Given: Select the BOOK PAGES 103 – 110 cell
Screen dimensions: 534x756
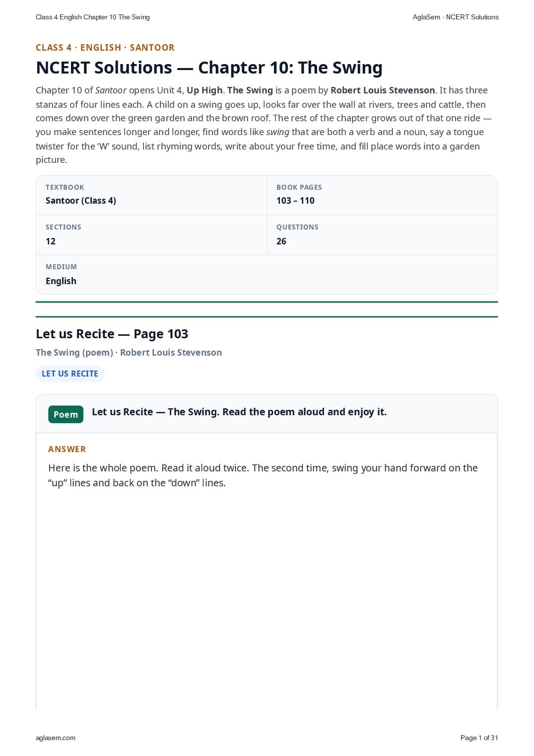Looking at the screenshot, I should 382,195.
